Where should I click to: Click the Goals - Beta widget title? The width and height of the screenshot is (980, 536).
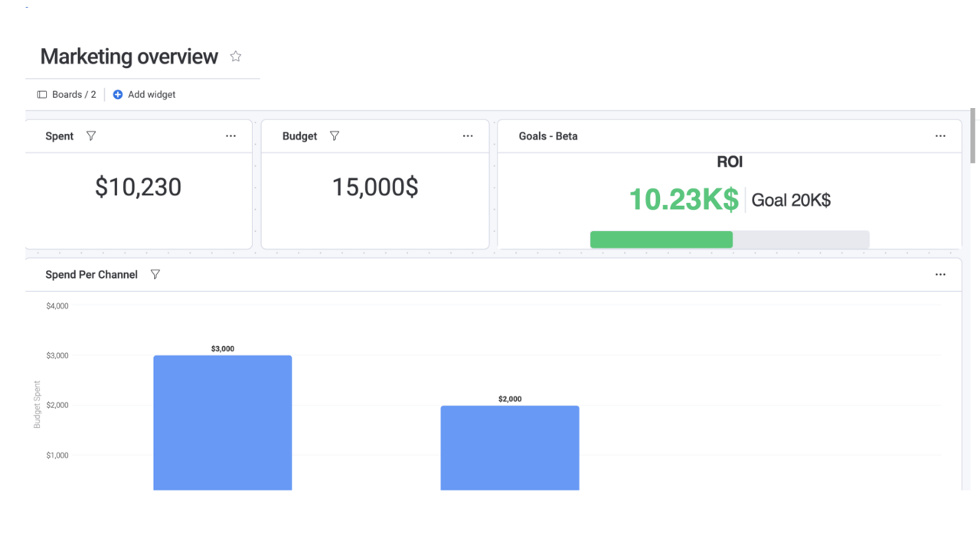point(548,136)
